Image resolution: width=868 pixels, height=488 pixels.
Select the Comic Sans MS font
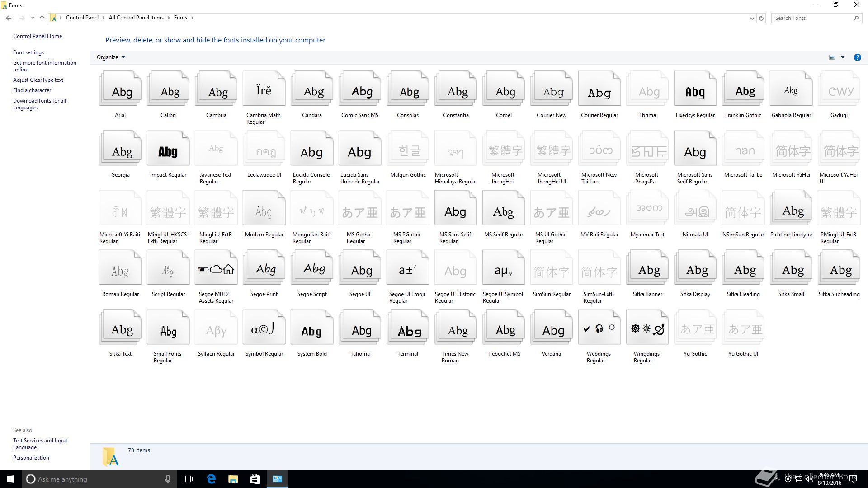359,91
